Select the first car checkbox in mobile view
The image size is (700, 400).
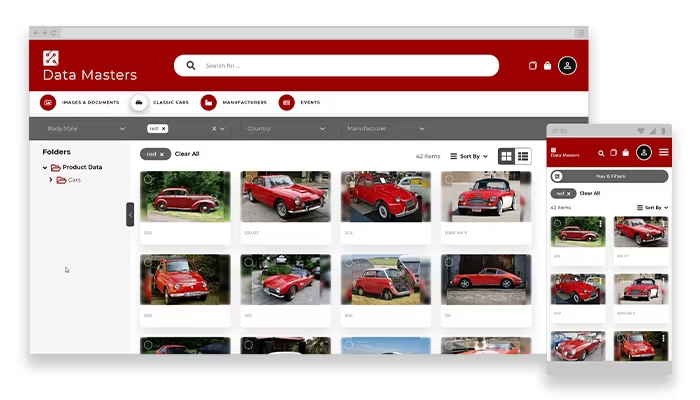click(557, 223)
